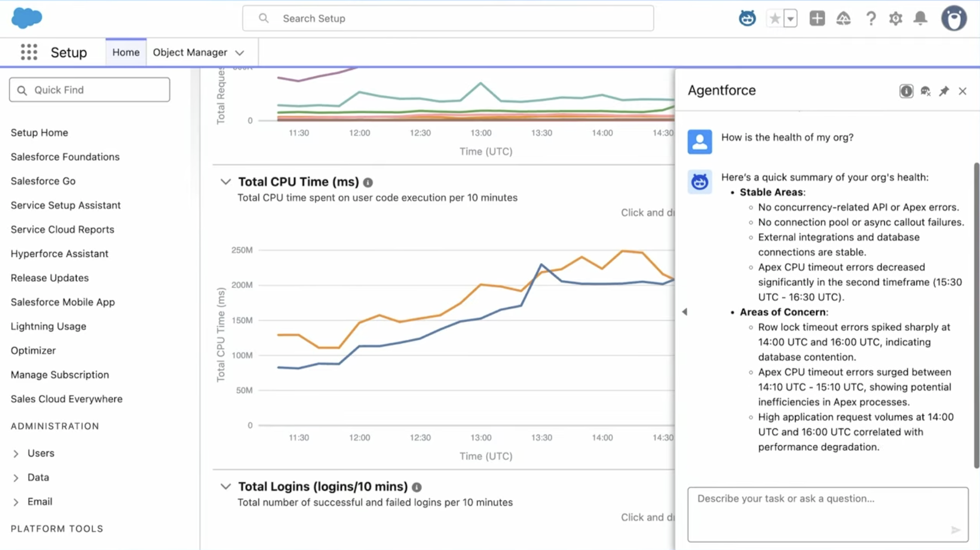Open Release Updates in sidebar
This screenshot has height=550, width=980.
pos(50,278)
